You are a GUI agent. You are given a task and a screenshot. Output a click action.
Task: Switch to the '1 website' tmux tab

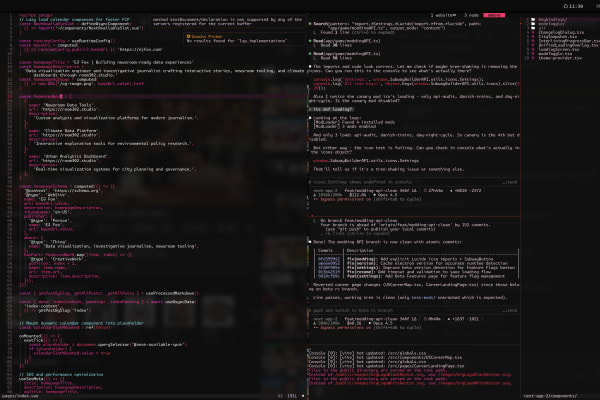pyautogui.click(x=443, y=15)
